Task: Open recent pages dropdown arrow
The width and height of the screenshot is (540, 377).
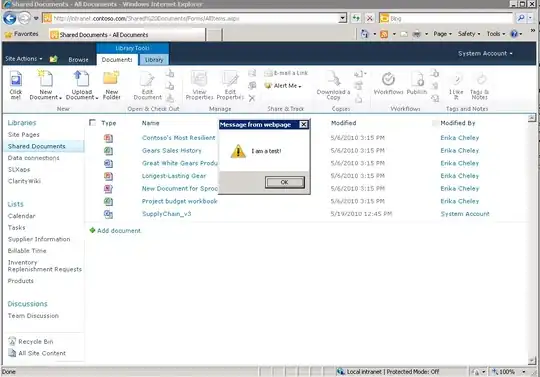Action: [x=36, y=18]
